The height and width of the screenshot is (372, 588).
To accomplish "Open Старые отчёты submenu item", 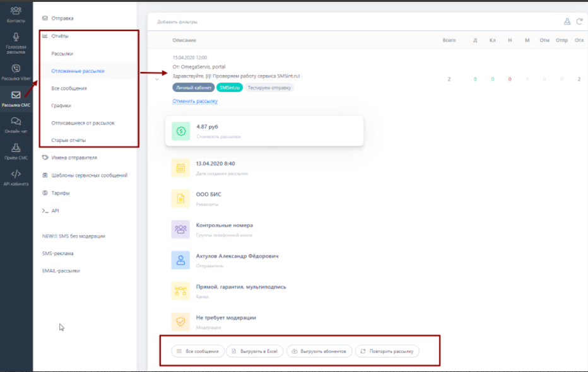I will (x=69, y=140).
